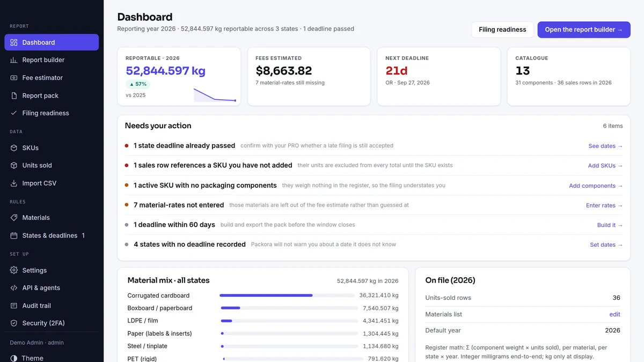The height and width of the screenshot is (362, 644).
Task: Click the Import CSV download icon
Action: pos(14,183)
